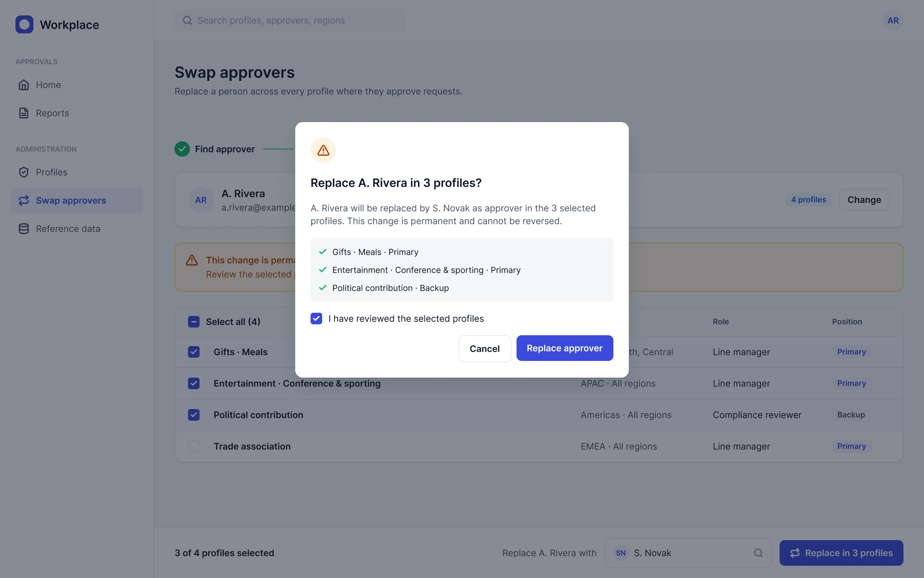Click the search magnifier icon in top bar

pos(187,20)
